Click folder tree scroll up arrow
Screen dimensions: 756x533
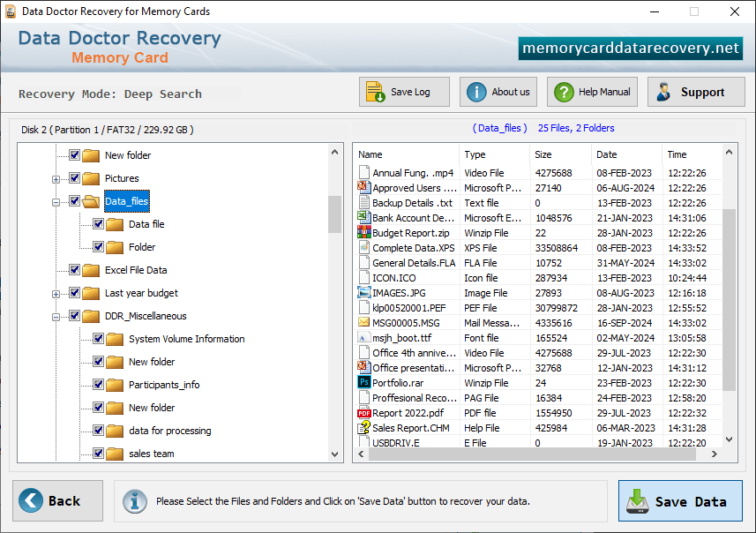335,152
